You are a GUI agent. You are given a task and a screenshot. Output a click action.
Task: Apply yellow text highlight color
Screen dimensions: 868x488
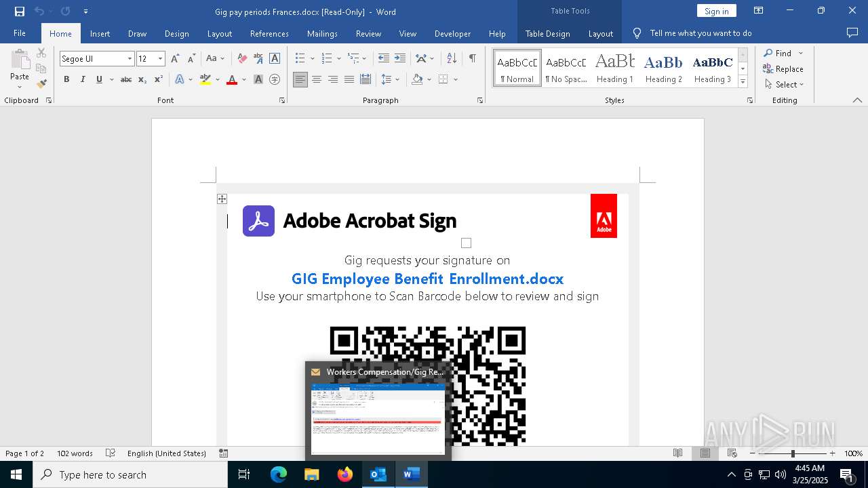click(x=205, y=79)
